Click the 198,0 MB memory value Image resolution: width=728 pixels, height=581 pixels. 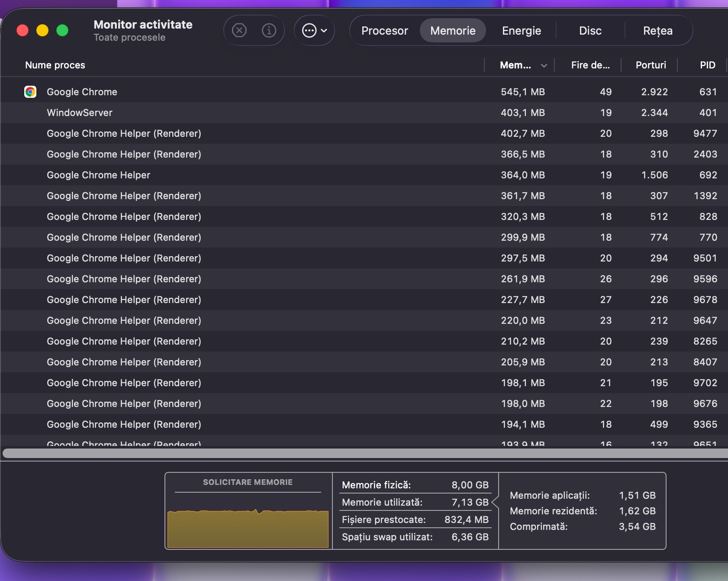tap(523, 403)
